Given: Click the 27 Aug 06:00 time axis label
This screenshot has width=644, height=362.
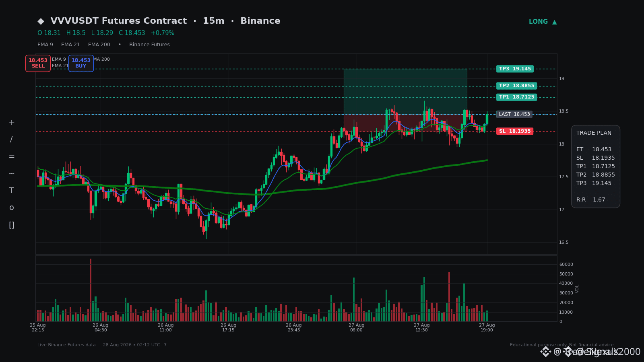Looking at the screenshot, I should point(357,328).
